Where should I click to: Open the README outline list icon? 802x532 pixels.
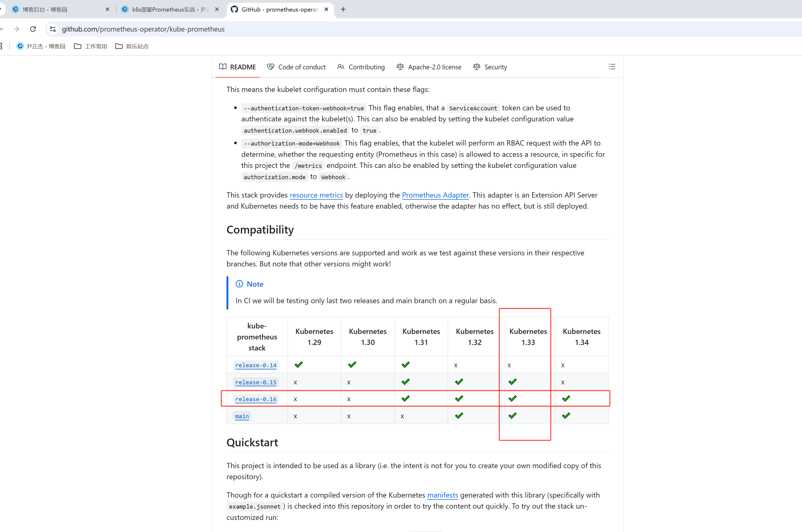tap(611, 67)
